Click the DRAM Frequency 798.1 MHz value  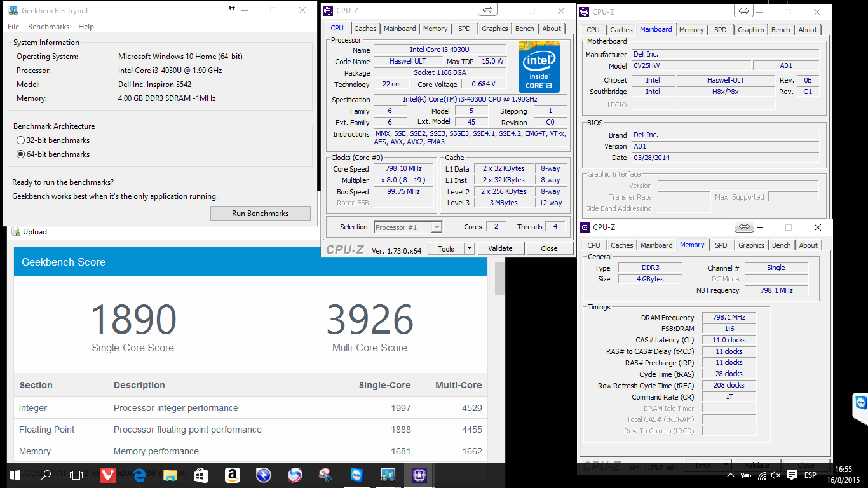(729, 317)
